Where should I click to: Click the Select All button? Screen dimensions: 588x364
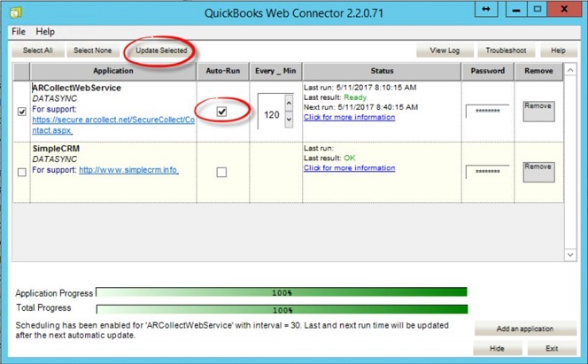(x=37, y=50)
